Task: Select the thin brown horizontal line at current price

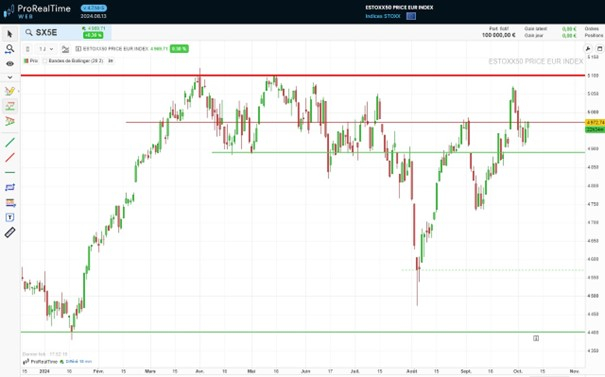Action: 355,123
